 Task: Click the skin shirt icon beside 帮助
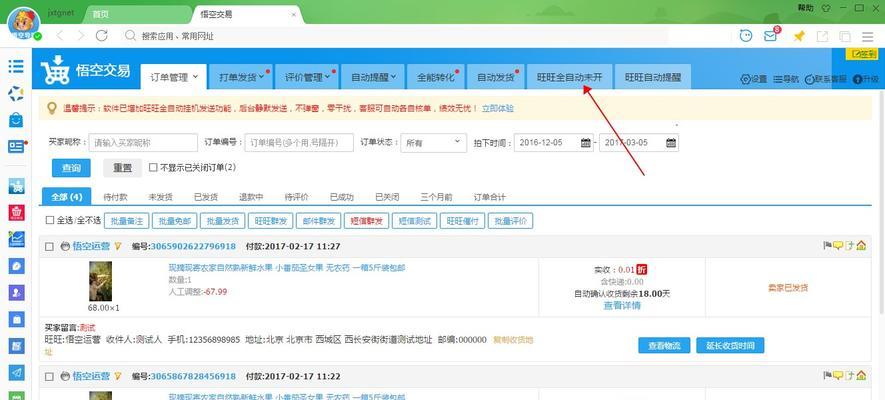pos(826,7)
